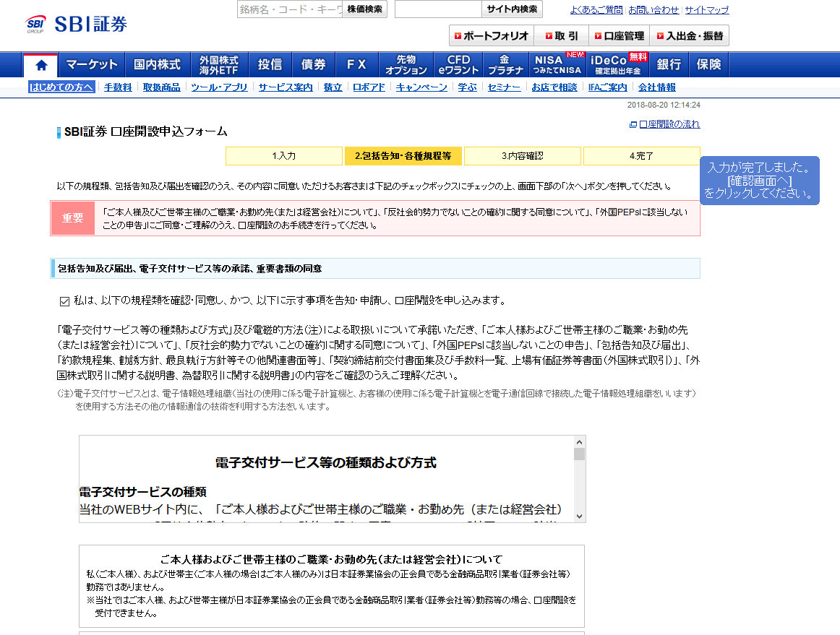840x635 pixels.
Task: Open お問い合わせ link
Action: (653, 9)
